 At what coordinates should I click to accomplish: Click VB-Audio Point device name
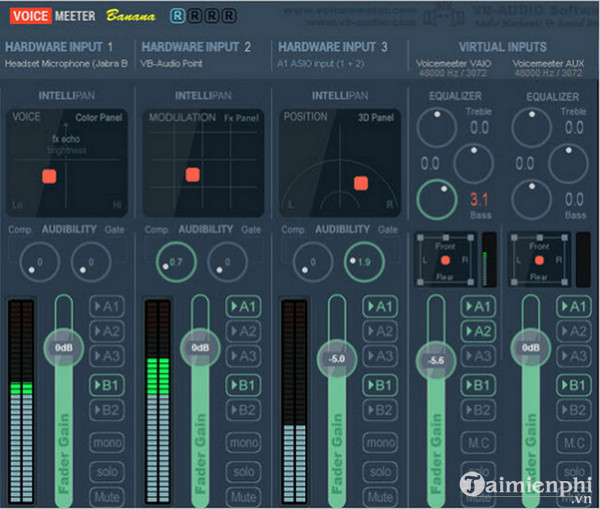(171, 64)
